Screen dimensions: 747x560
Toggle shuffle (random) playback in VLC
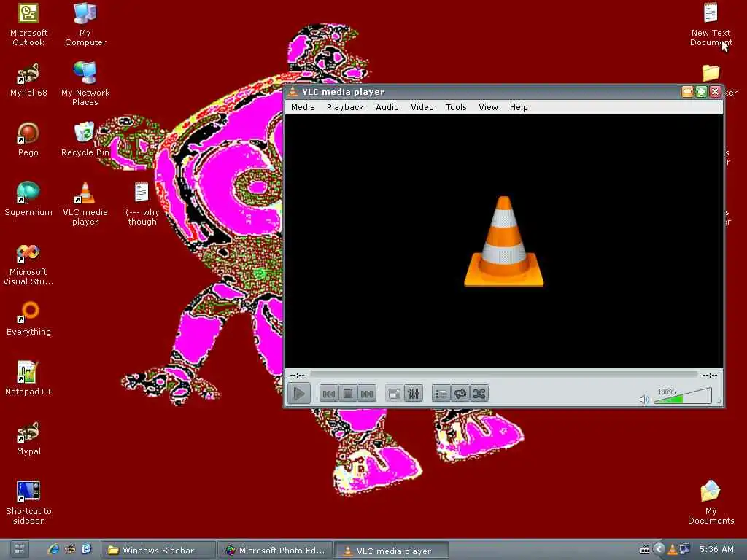point(479,394)
